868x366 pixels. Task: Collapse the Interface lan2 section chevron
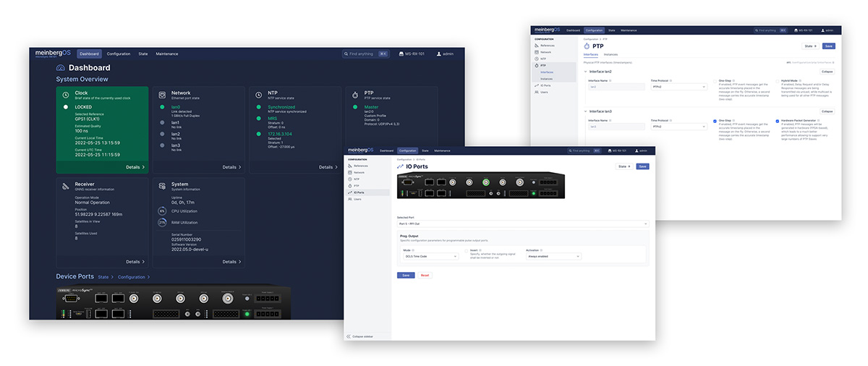[586, 72]
